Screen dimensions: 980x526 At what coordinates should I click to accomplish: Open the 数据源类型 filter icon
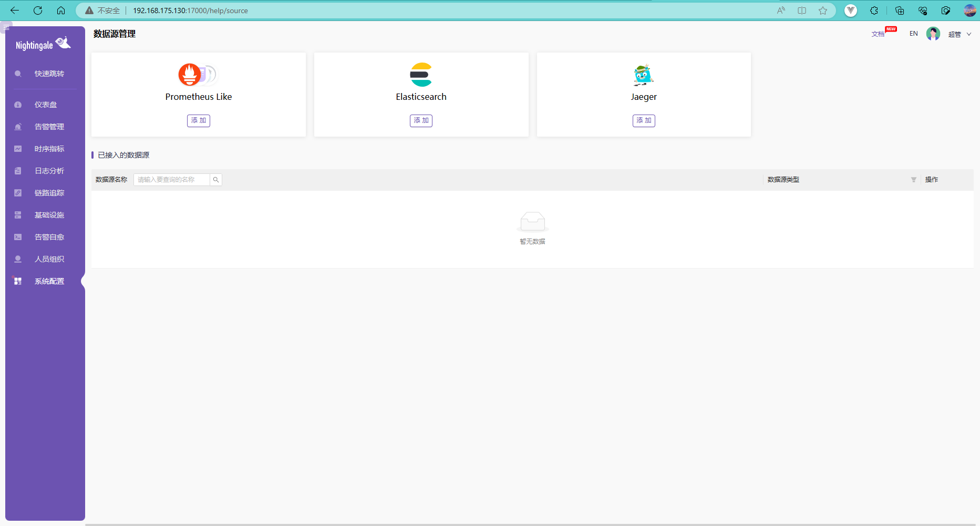tap(914, 180)
